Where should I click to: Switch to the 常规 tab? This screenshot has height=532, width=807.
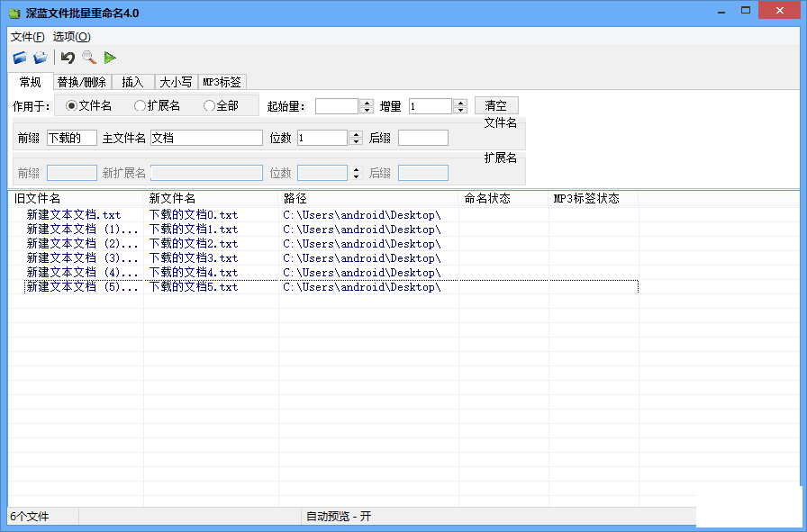(x=31, y=82)
